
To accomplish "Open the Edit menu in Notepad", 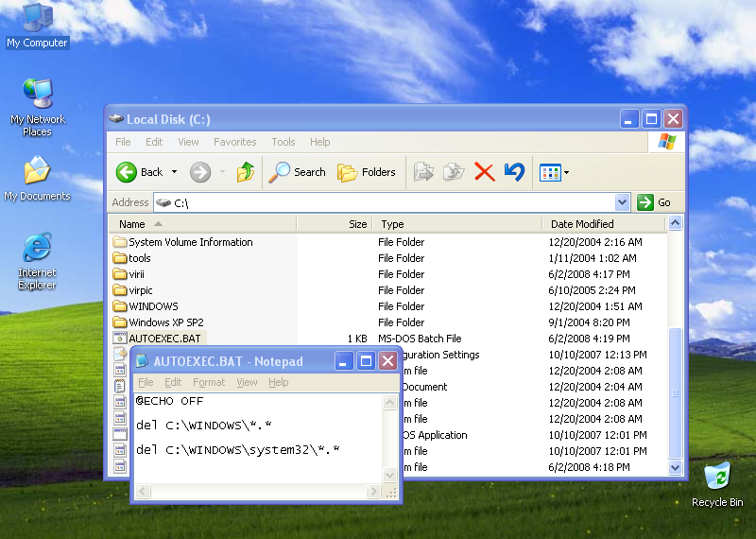I will click(x=173, y=382).
